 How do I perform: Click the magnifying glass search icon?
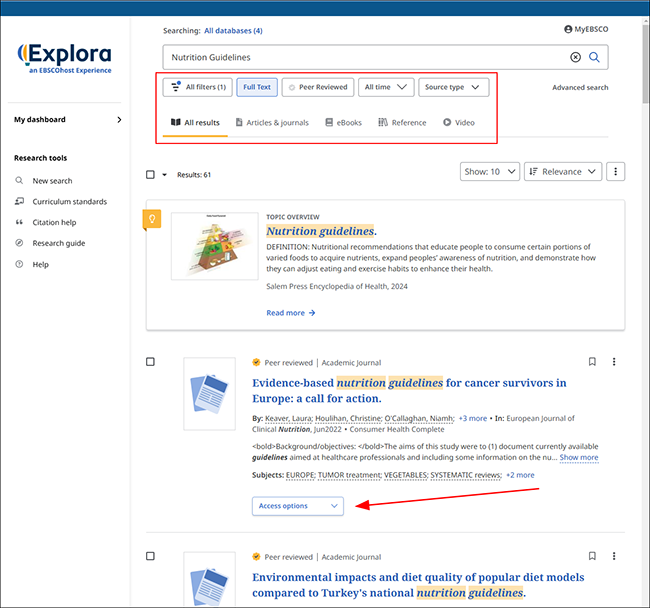[x=594, y=57]
